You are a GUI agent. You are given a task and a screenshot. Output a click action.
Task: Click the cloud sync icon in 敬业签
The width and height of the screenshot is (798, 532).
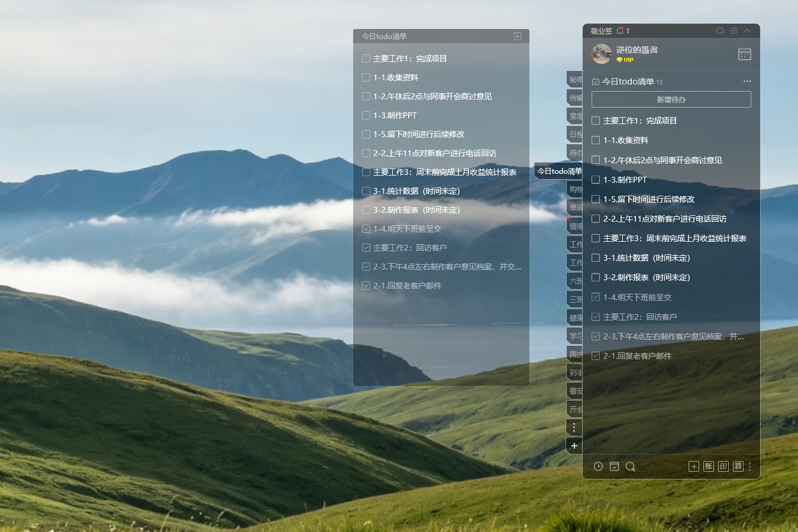click(x=720, y=31)
